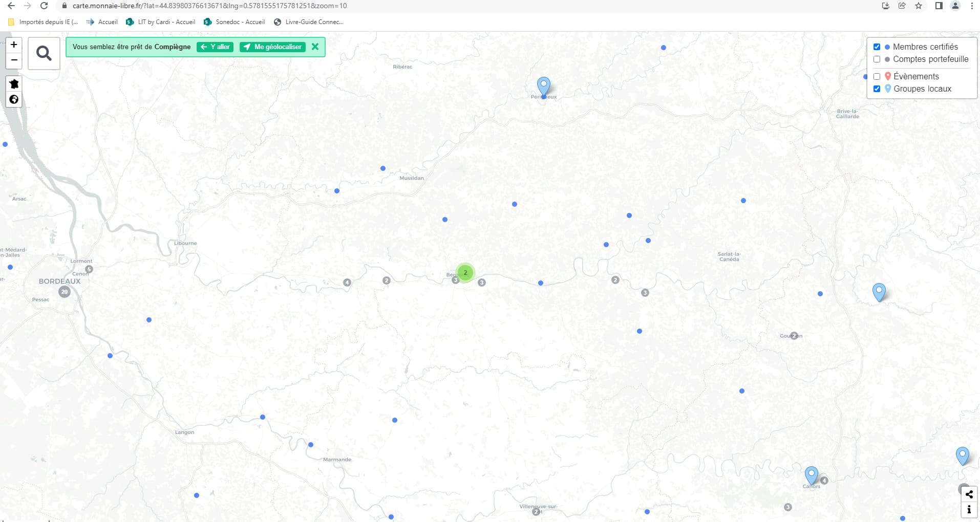This screenshot has width=980, height=522.
Task: Dismiss the Compiègne location banner
Action: (x=315, y=47)
